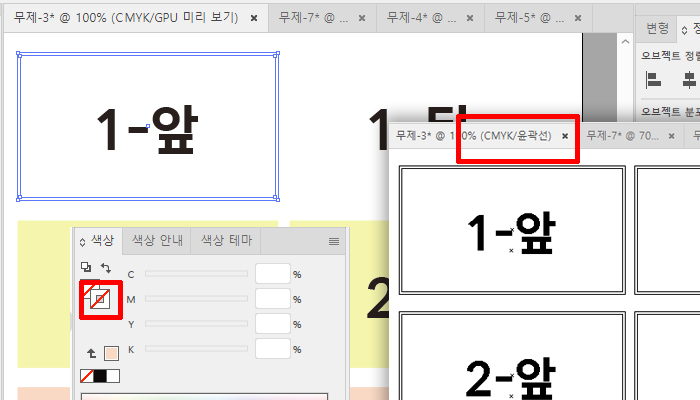Open the 변형 panel tab
The height and width of the screenshot is (400, 700).
(x=658, y=29)
